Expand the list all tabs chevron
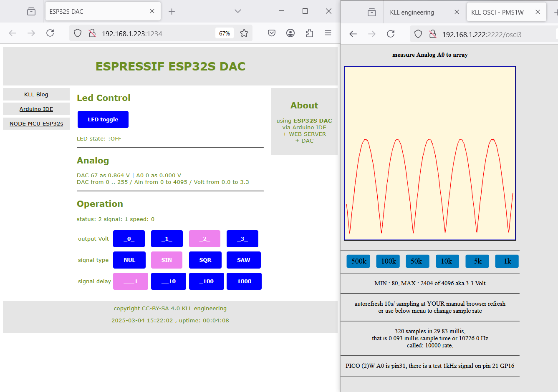 click(238, 11)
